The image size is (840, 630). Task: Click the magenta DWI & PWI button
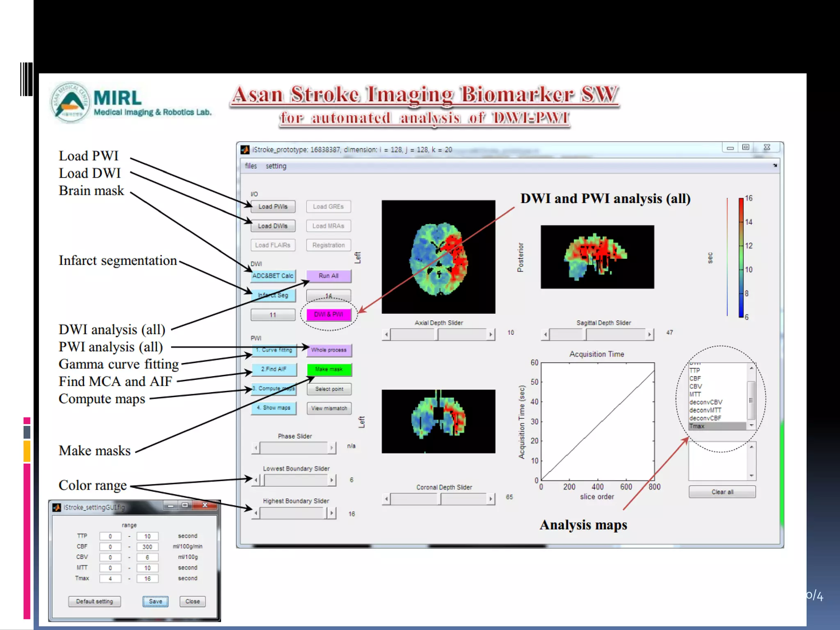click(x=329, y=314)
